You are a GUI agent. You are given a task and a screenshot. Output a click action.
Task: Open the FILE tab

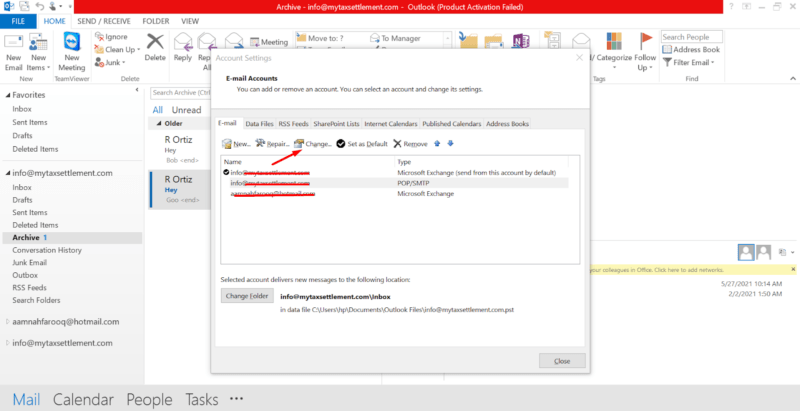pyautogui.click(x=18, y=21)
